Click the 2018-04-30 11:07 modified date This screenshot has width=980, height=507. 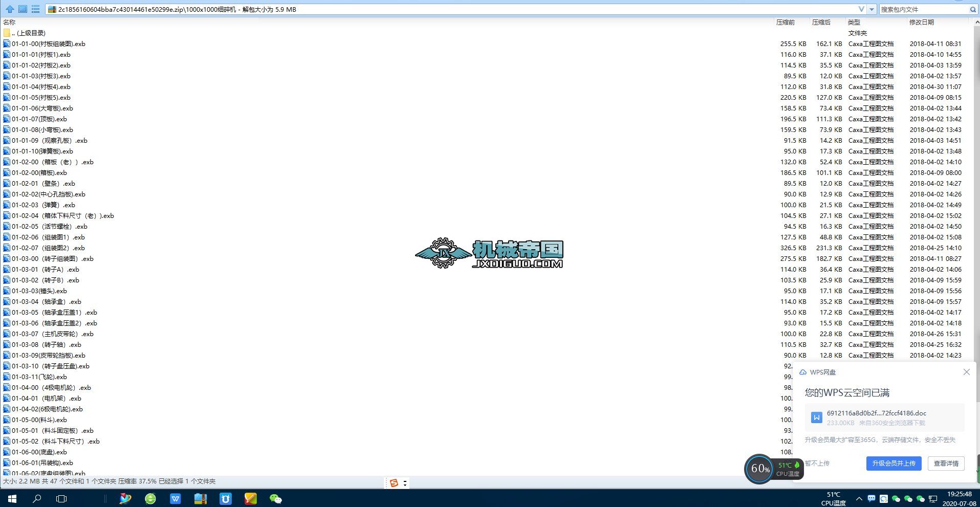[x=935, y=86]
